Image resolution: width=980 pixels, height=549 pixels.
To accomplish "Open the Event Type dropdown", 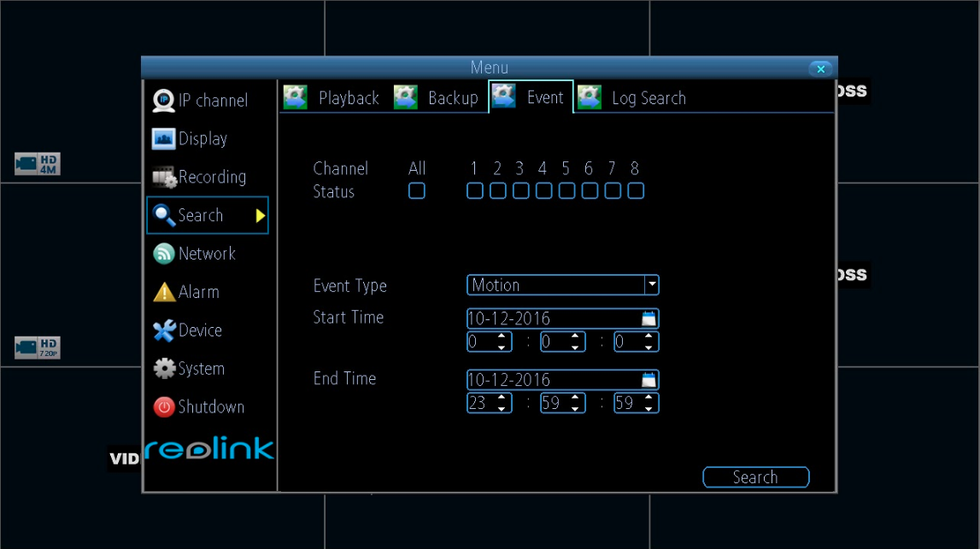I will pos(651,284).
